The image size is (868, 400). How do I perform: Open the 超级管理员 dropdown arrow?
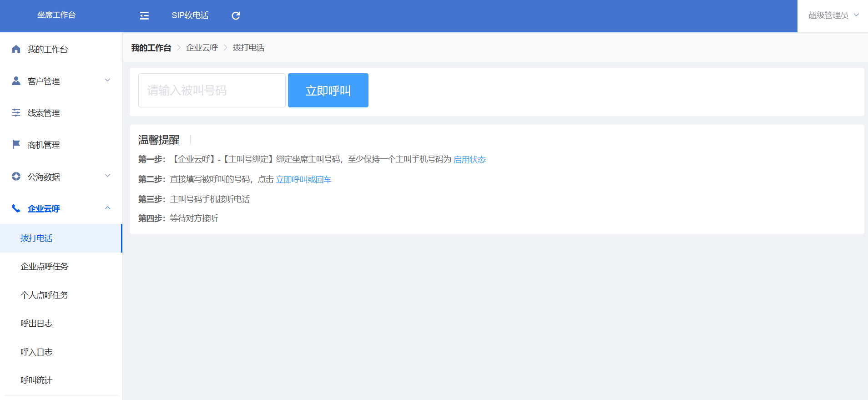point(856,15)
